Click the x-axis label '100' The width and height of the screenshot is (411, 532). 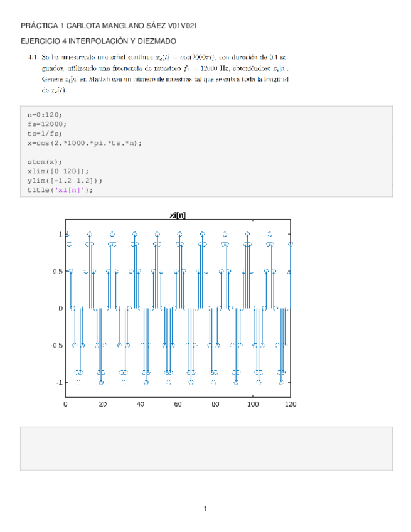coord(253,404)
